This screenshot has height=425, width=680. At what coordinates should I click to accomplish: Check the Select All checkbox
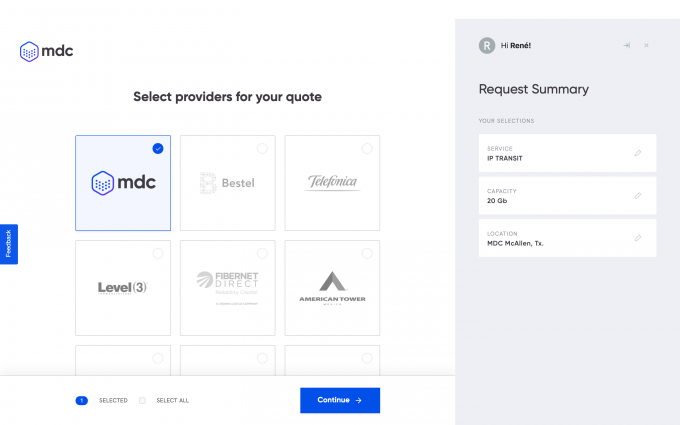pyautogui.click(x=142, y=400)
